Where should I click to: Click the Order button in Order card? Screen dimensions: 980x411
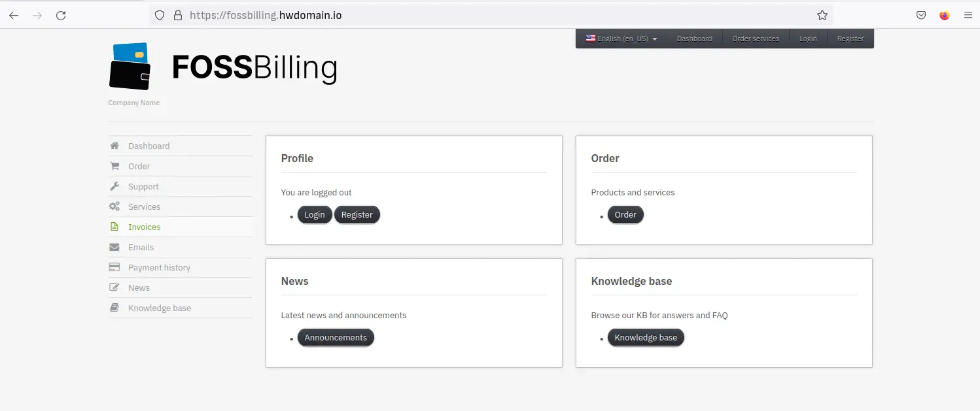point(625,214)
